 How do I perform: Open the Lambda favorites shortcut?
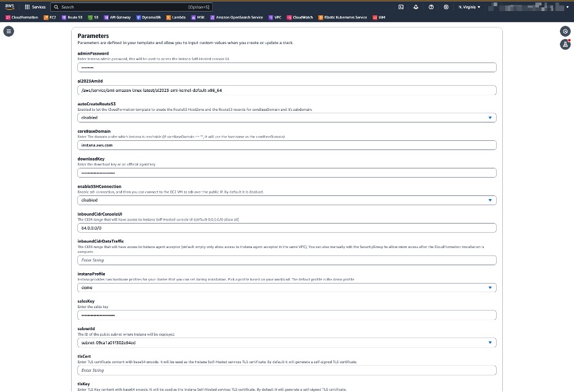pos(176,17)
